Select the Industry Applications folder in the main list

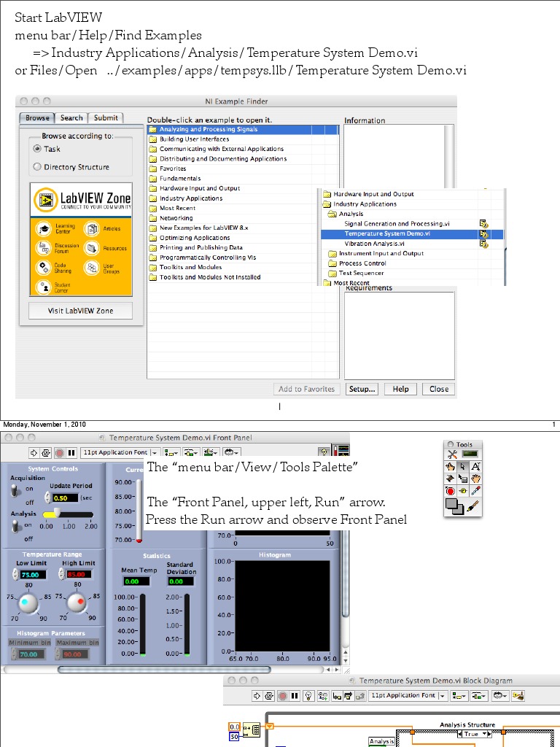click(243, 198)
